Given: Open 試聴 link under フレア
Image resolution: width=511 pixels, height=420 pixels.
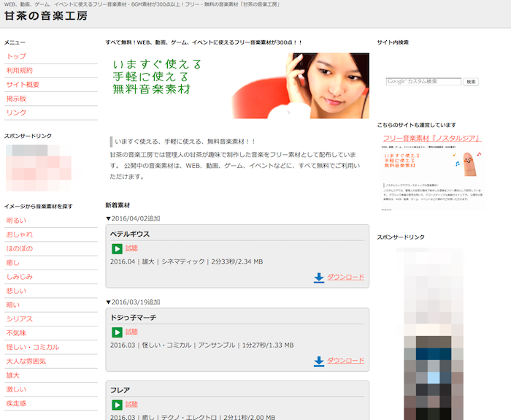Looking at the screenshot, I should click(x=131, y=405).
